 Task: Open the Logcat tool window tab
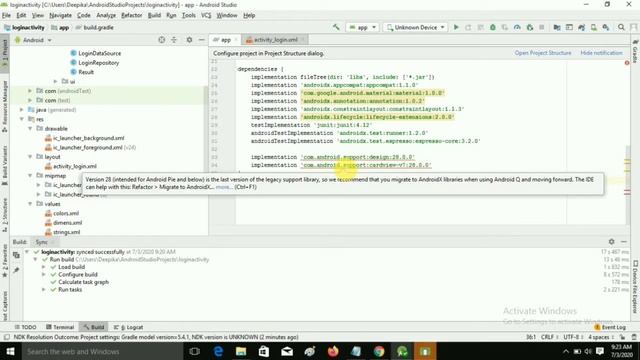128,327
